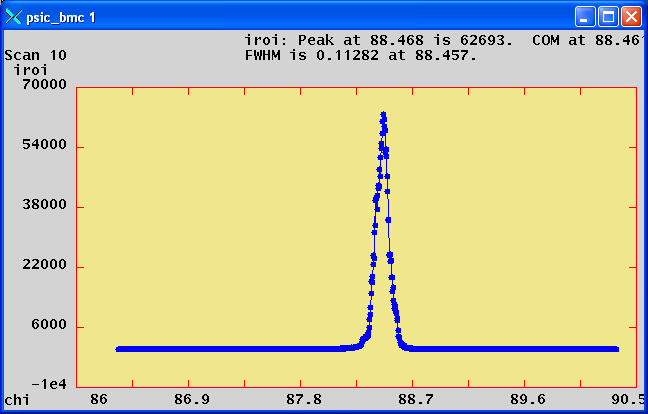Click the 6000 y-axis tick label

point(50,326)
